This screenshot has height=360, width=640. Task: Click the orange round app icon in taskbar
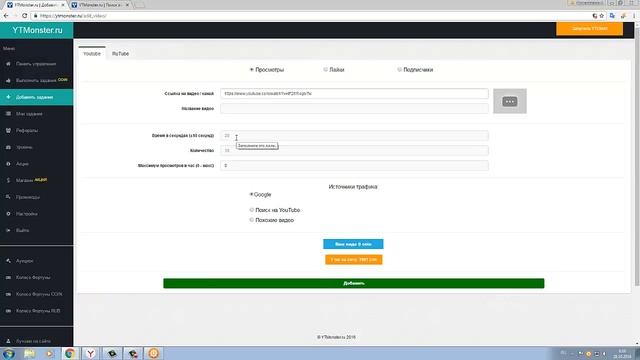[153, 353]
